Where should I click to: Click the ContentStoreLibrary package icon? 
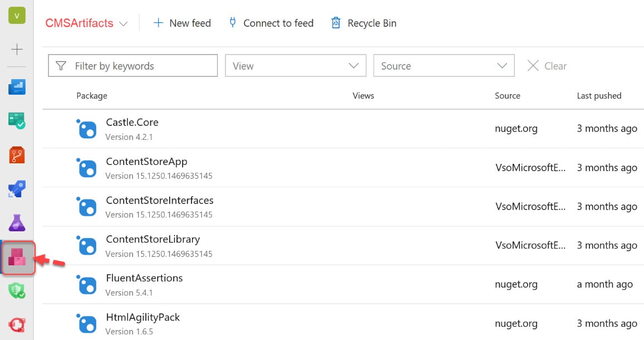86,245
